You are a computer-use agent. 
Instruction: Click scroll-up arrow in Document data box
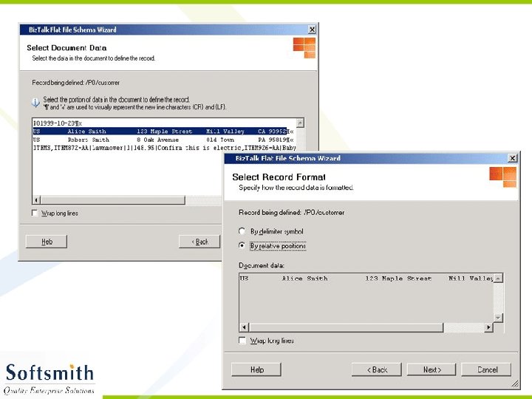point(498,279)
